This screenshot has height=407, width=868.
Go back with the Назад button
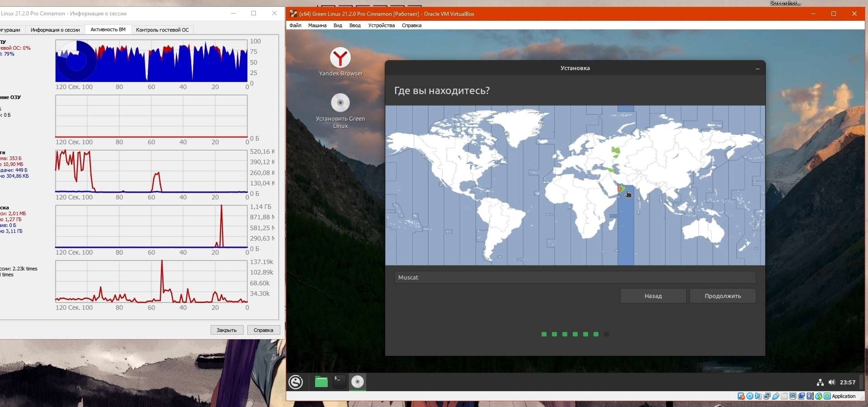653,296
